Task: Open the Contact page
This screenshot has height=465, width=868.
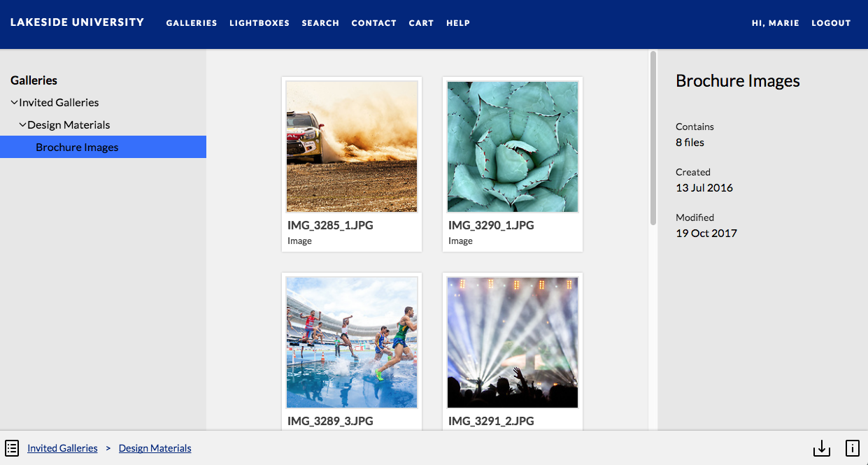Action: click(x=373, y=23)
